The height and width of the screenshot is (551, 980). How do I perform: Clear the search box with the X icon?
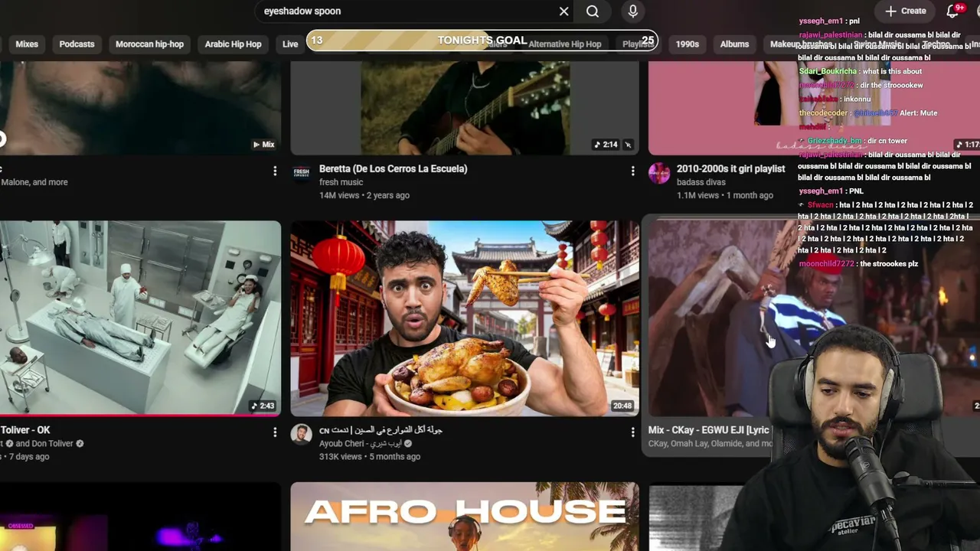click(563, 11)
